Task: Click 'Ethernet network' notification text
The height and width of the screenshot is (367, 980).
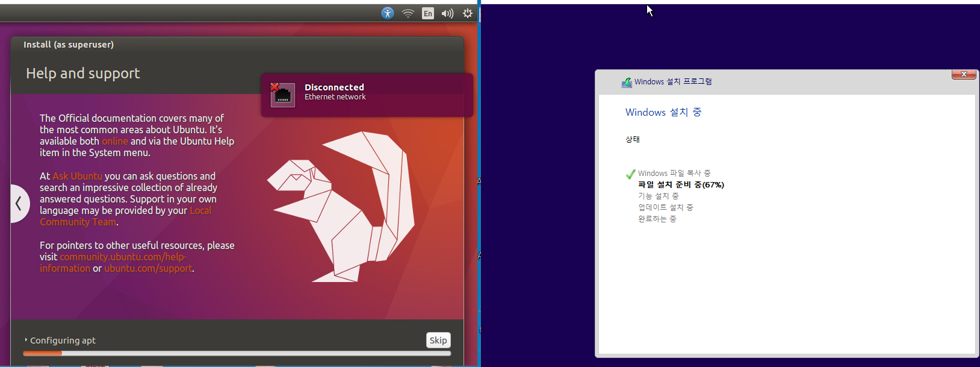Action: [x=335, y=97]
